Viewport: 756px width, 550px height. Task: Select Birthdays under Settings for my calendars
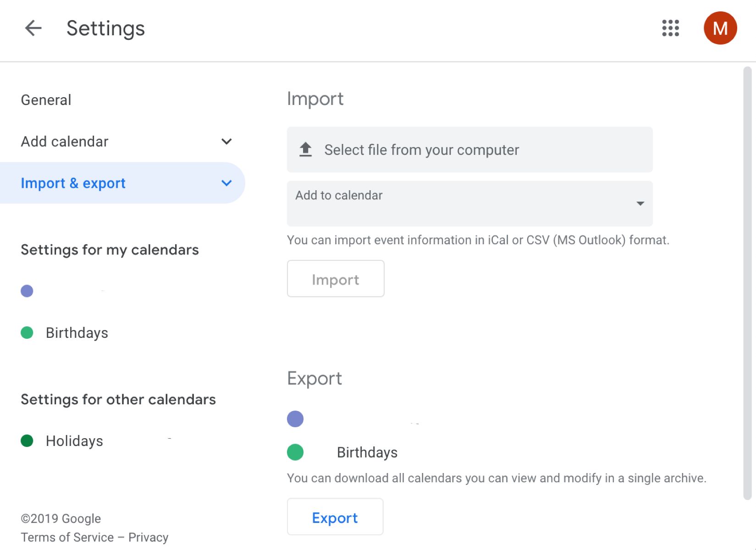click(x=77, y=333)
